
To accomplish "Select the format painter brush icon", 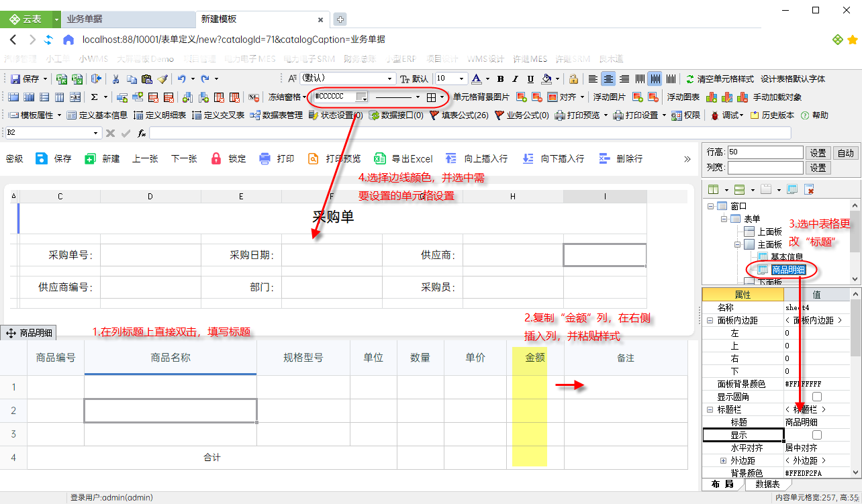I will coord(162,79).
